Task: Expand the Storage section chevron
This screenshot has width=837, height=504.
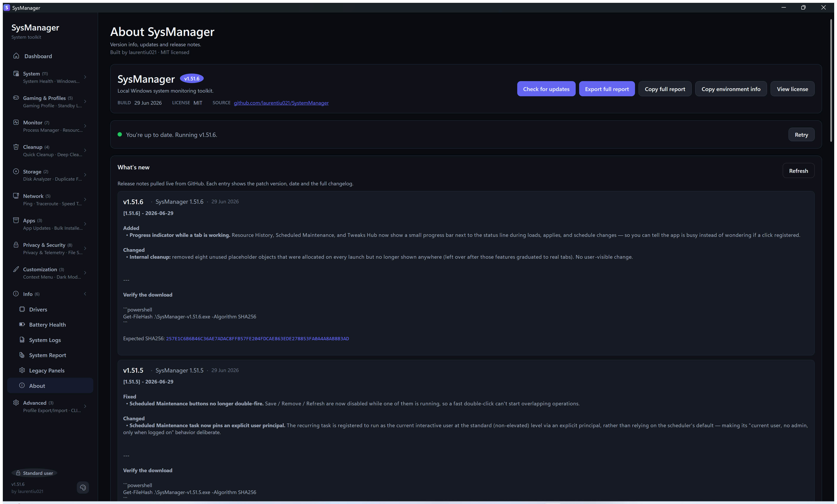Action: pyautogui.click(x=85, y=175)
